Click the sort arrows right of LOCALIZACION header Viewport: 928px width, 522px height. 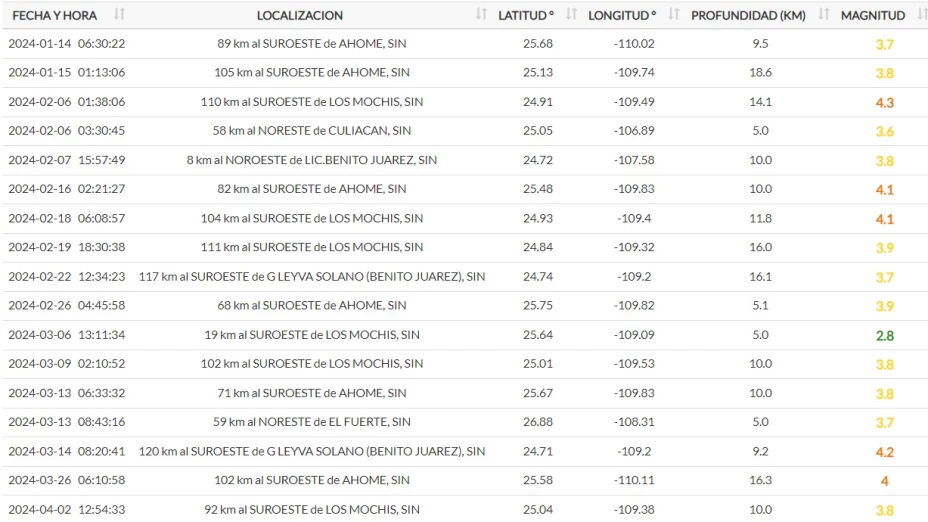[x=481, y=15]
